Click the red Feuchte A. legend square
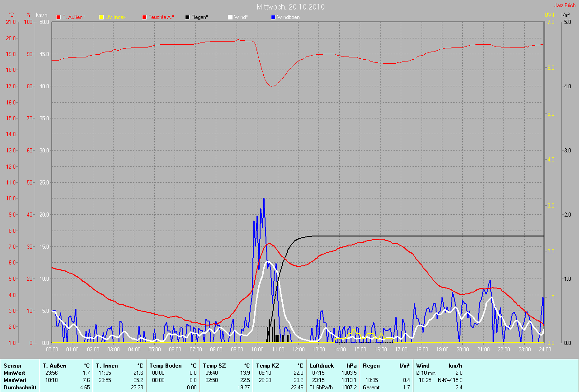This screenshot has width=579, height=392. tap(144, 17)
